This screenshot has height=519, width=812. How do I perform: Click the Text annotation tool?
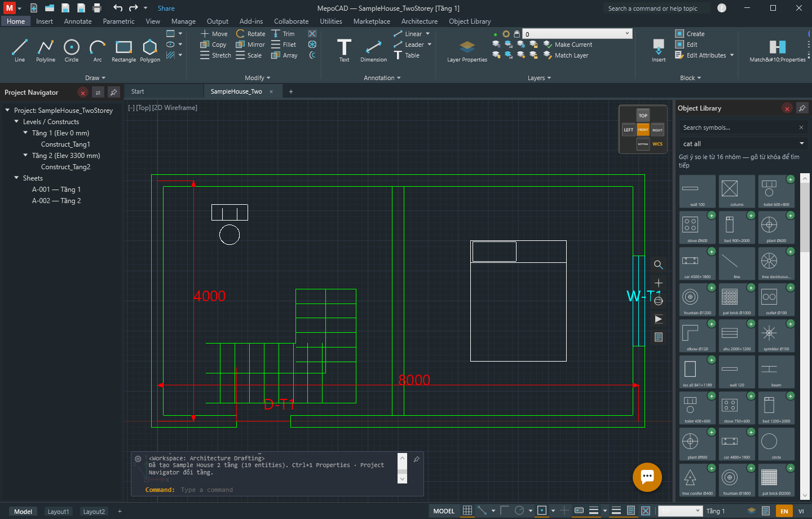[x=344, y=50]
